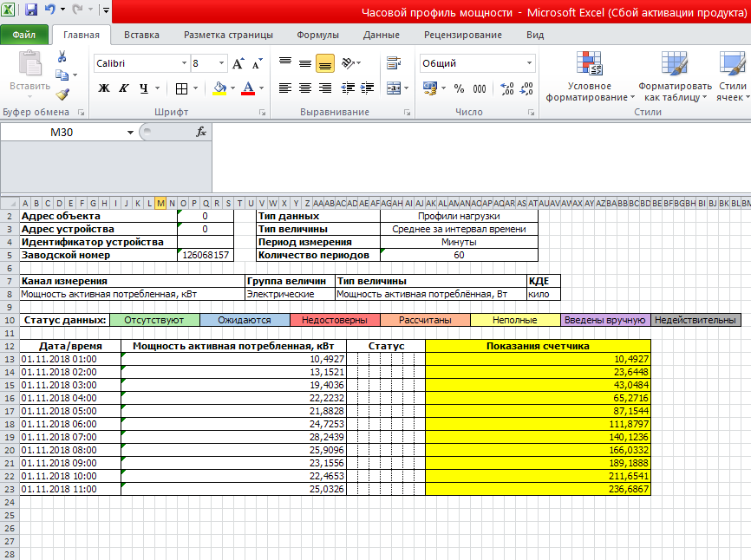Click Decrease decimal icon

526,88
